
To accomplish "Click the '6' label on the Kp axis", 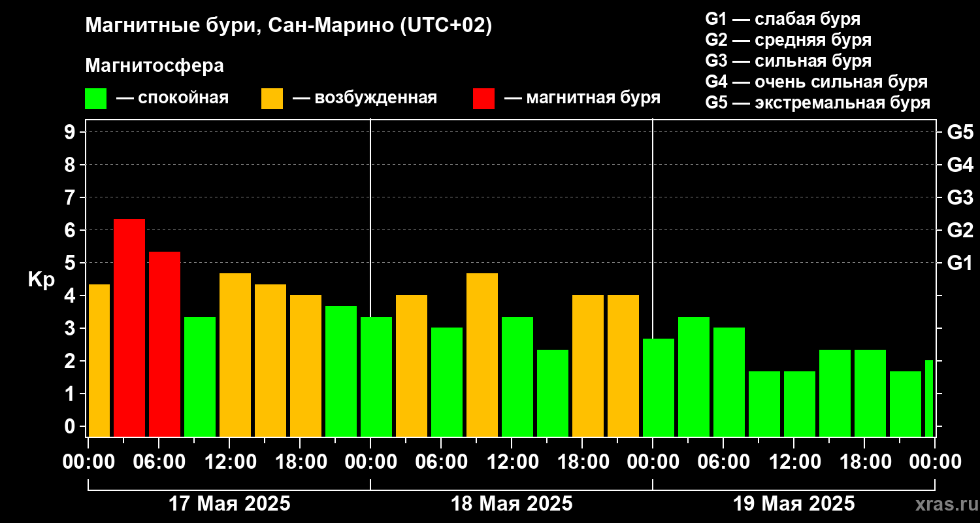I will click(71, 230).
